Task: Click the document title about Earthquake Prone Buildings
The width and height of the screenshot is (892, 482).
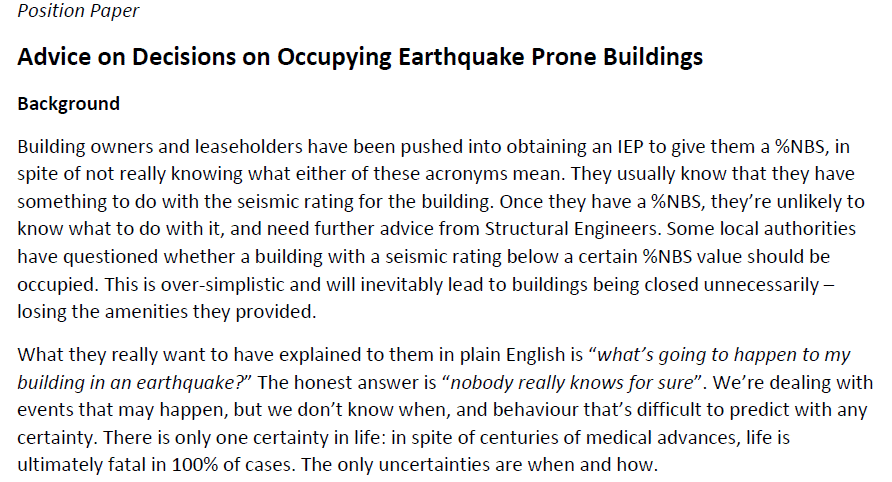Action: (360, 56)
